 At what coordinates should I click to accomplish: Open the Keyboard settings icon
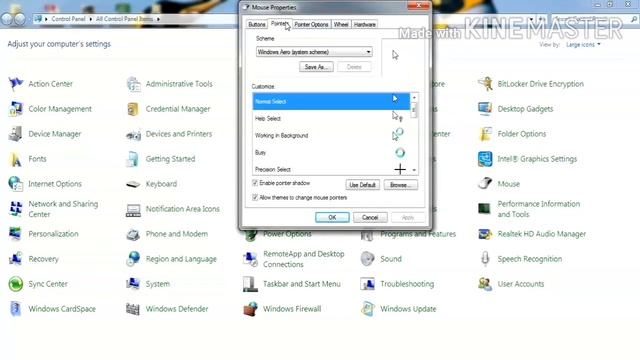(133, 184)
